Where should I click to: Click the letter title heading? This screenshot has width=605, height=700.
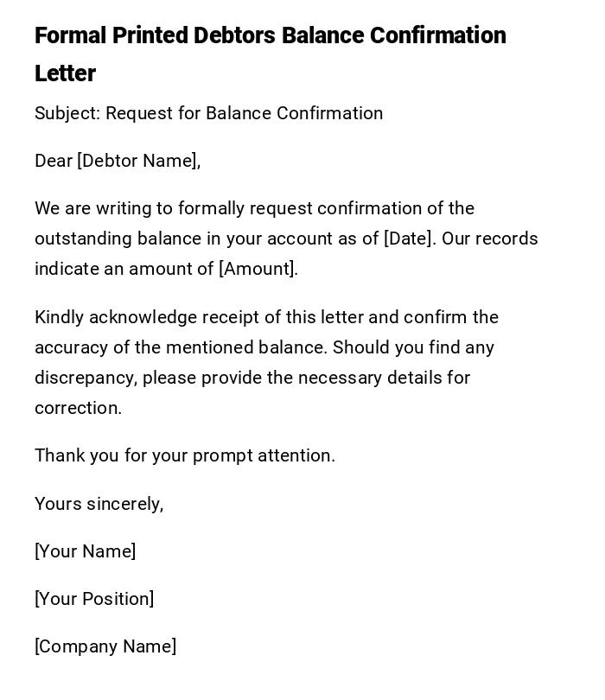pyautogui.click(x=270, y=36)
